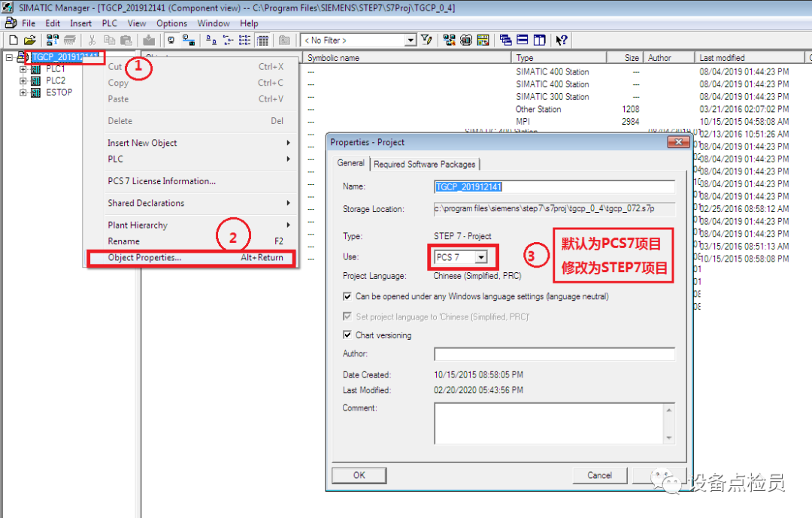The width and height of the screenshot is (812, 518).
Task: Open the Insert New Object submenu
Action: coord(198,143)
